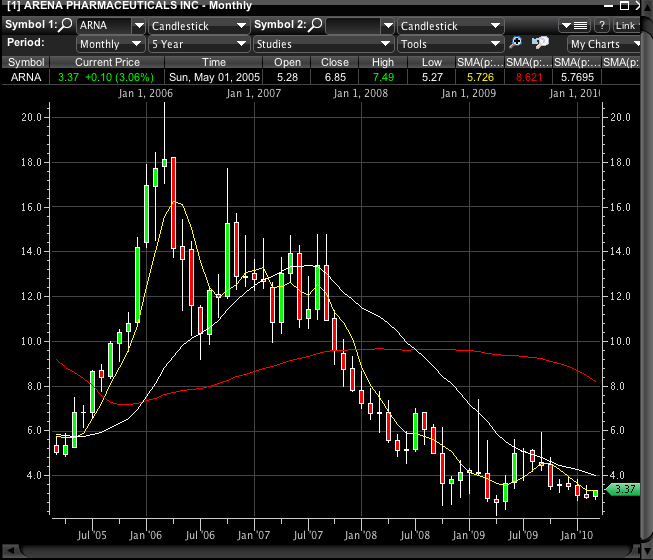Screen dimensions: 653x560
Task: Click the Symbol 2 search magnifier icon
Action: pos(315,25)
